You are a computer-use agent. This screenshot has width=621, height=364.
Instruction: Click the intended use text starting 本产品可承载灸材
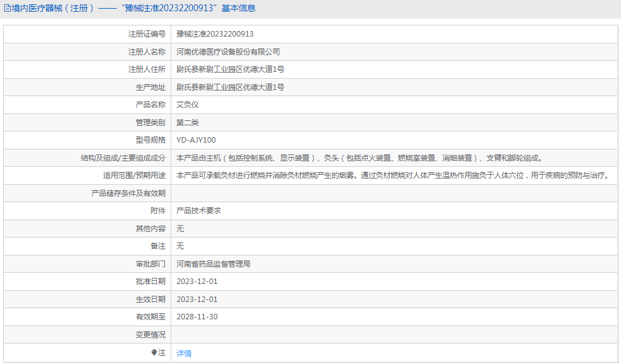point(394,175)
